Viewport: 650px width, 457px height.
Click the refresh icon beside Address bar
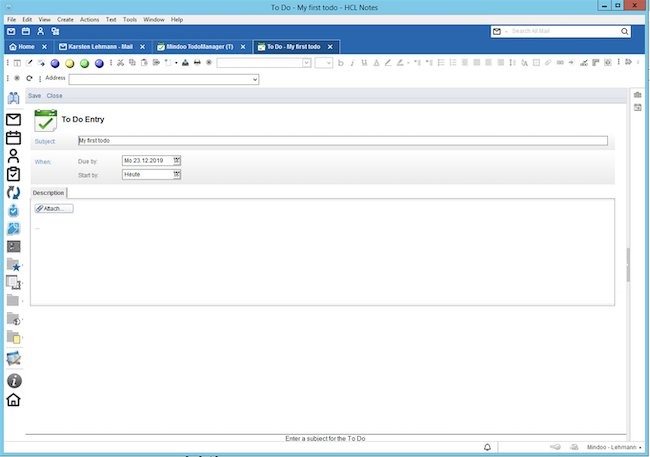29,77
